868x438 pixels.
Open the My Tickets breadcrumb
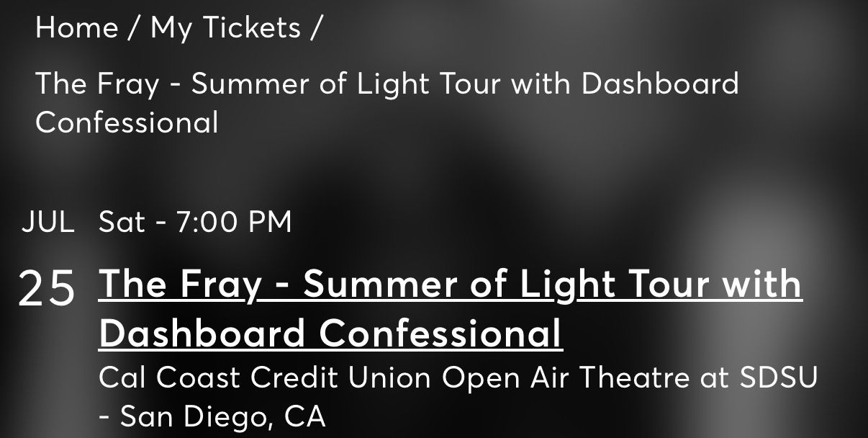pyautogui.click(x=225, y=28)
